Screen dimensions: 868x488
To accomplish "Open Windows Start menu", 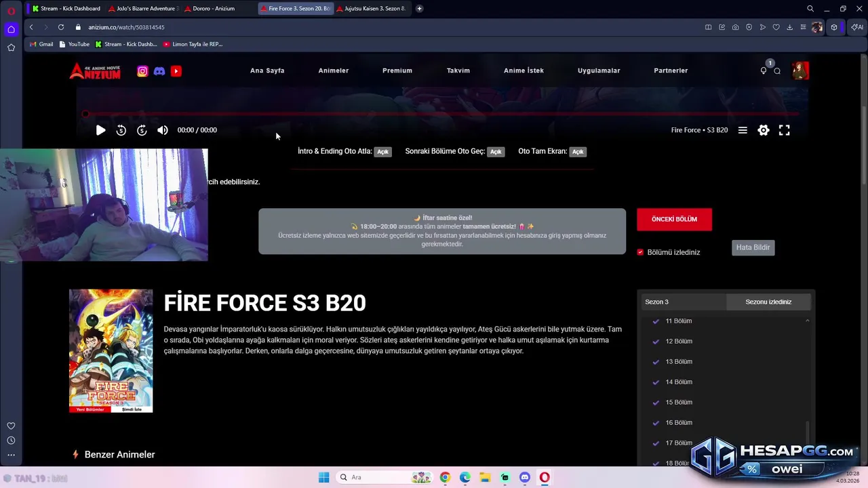I will click(x=323, y=477).
